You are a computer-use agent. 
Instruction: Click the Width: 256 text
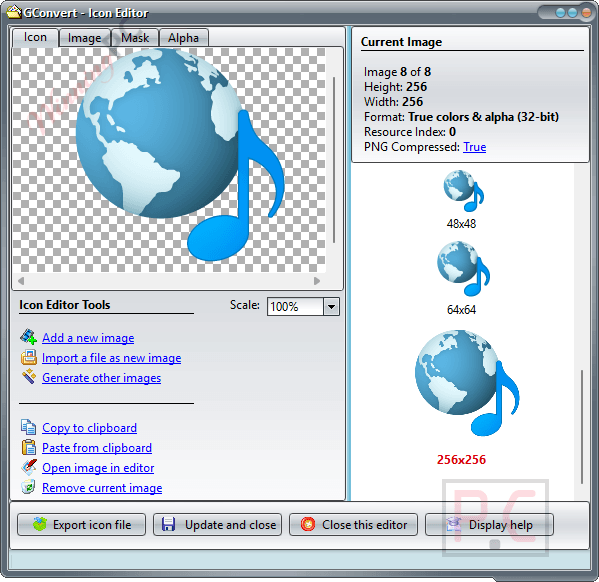click(x=393, y=102)
